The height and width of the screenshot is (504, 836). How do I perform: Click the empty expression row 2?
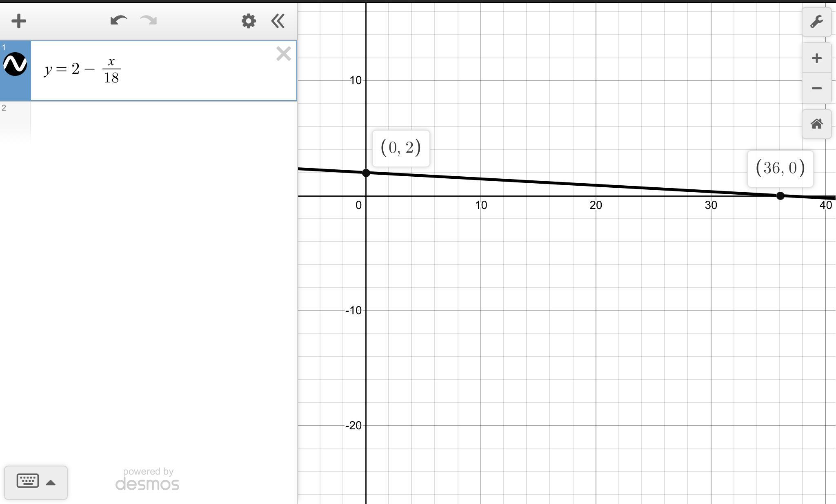click(163, 122)
